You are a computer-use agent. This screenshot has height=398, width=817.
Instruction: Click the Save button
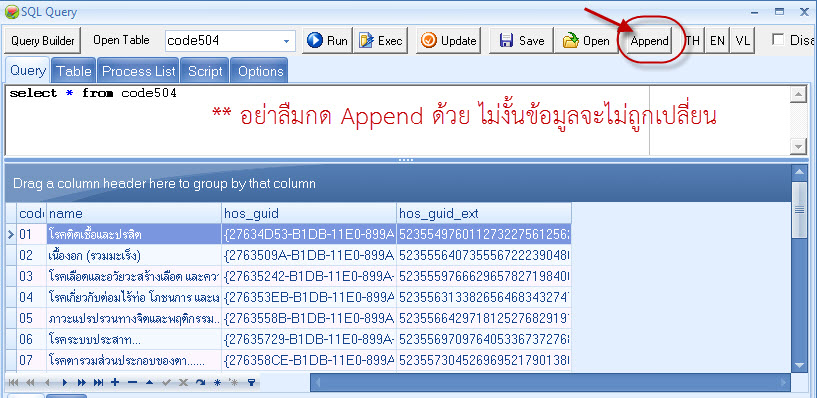pos(522,41)
